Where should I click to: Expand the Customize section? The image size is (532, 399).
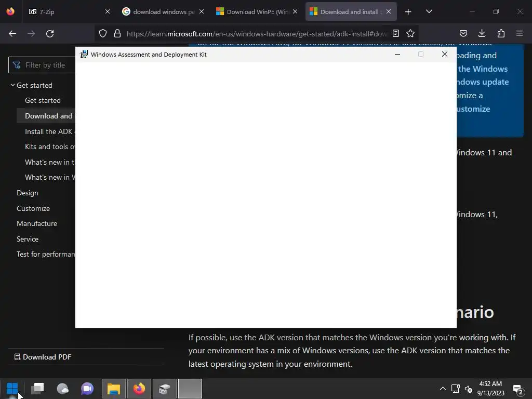coord(33,208)
